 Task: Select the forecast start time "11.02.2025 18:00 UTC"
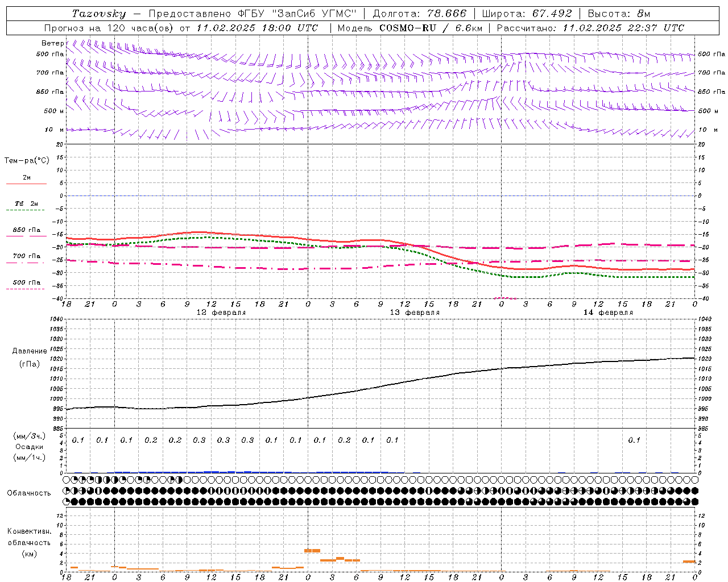[x=257, y=28]
